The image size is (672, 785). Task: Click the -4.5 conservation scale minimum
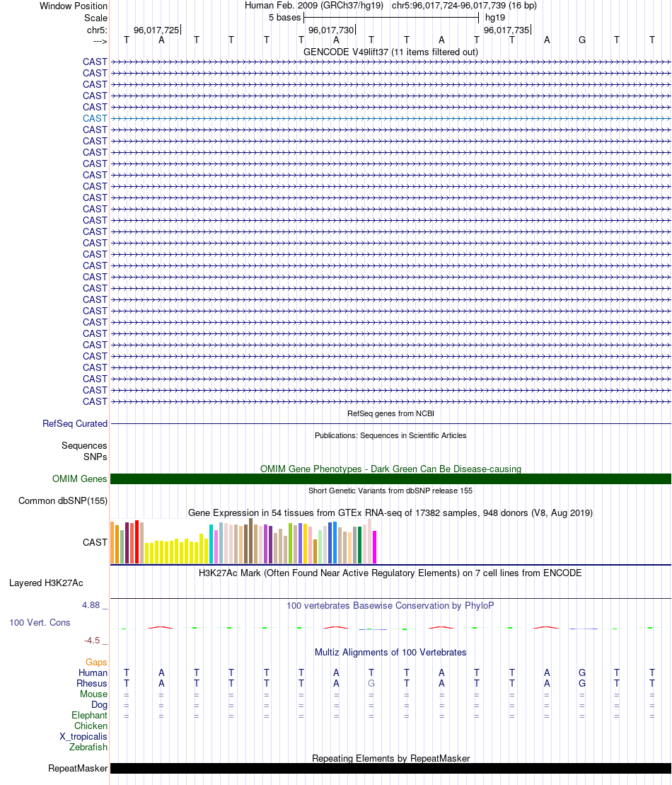92,641
